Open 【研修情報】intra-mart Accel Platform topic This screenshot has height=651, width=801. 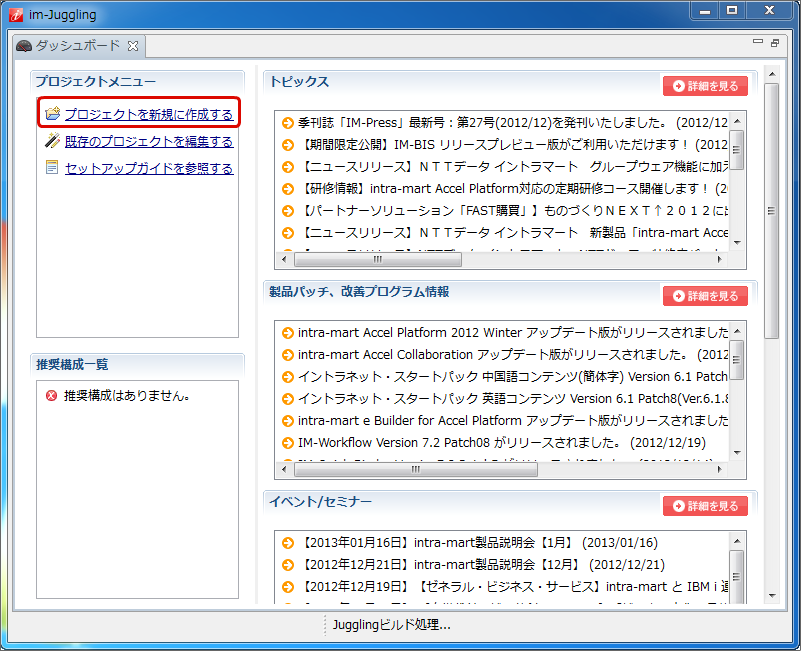tap(512, 189)
